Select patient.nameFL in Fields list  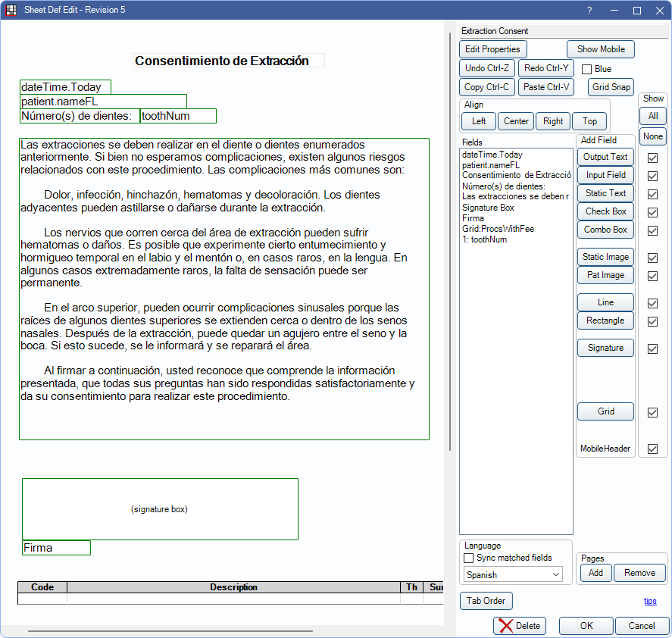pyautogui.click(x=491, y=165)
